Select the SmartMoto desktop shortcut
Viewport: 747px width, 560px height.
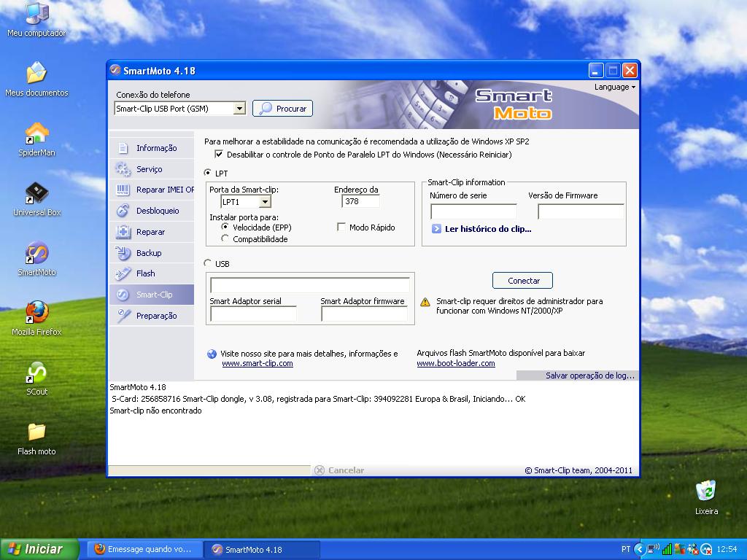click(x=36, y=259)
